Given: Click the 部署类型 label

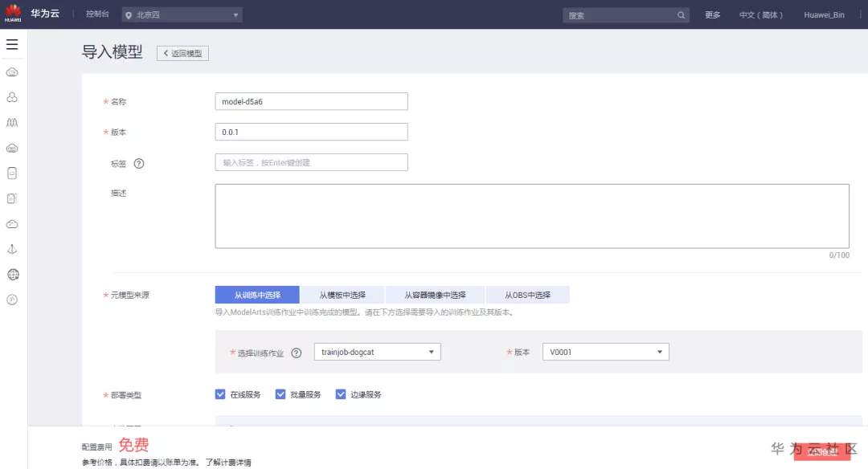Looking at the screenshot, I should [126, 395].
